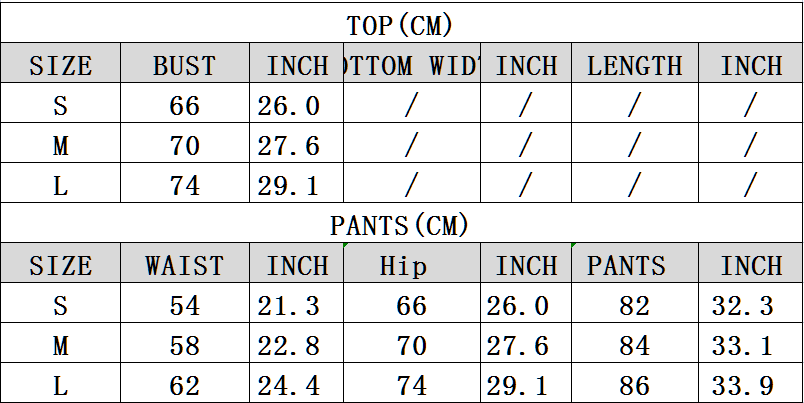This screenshot has height=403, width=804.
Task: Select the 33.9 pants inch cell
Action: 751,383
